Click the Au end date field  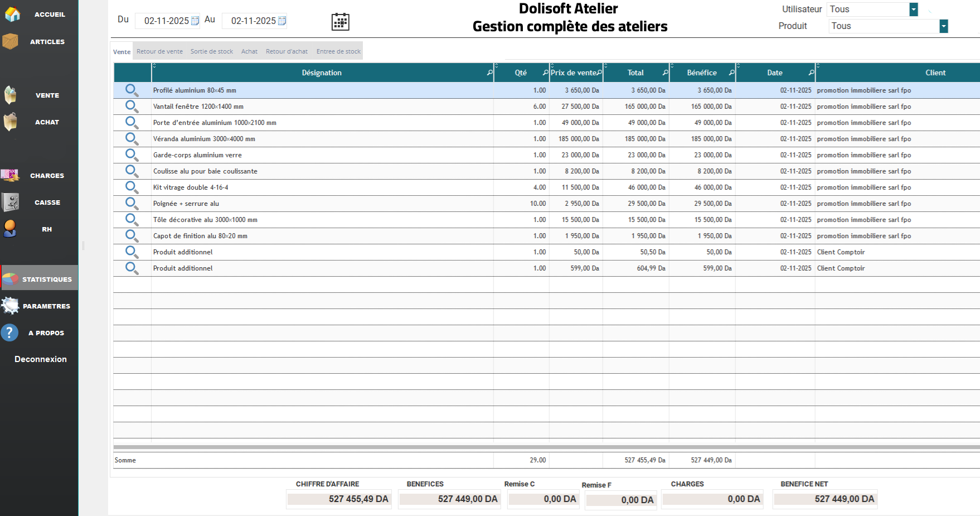click(253, 21)
